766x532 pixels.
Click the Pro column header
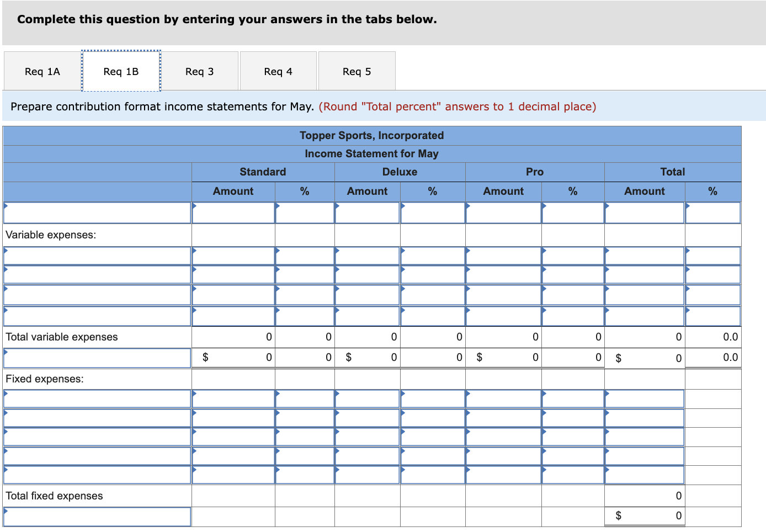click(535, 172)
